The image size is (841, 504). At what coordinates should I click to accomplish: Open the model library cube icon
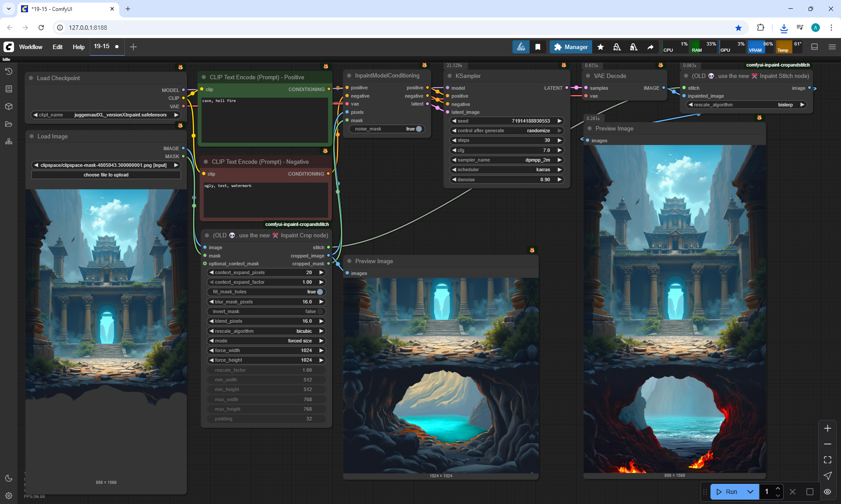9,106
